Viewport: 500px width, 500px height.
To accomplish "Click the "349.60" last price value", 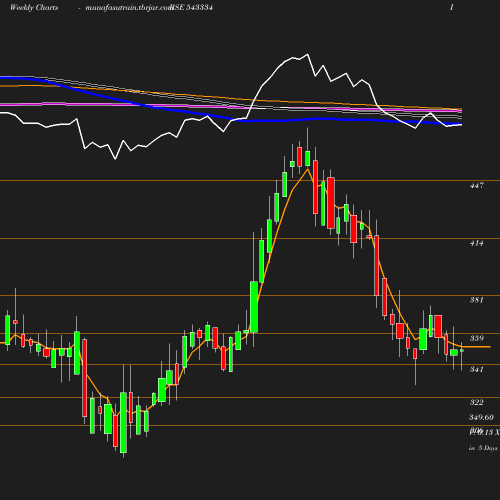I will tap(481, 417).
